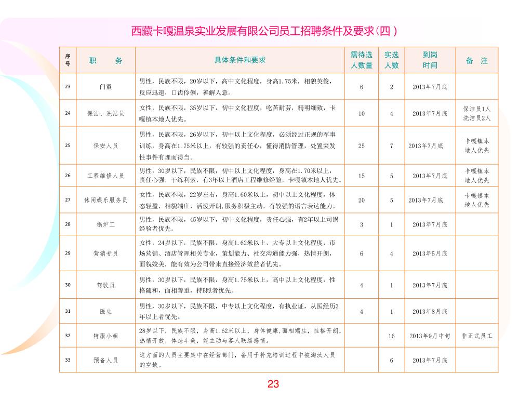
Task: Click 2013年7月底 date in 预备人员 row
Action: point(430,361)
